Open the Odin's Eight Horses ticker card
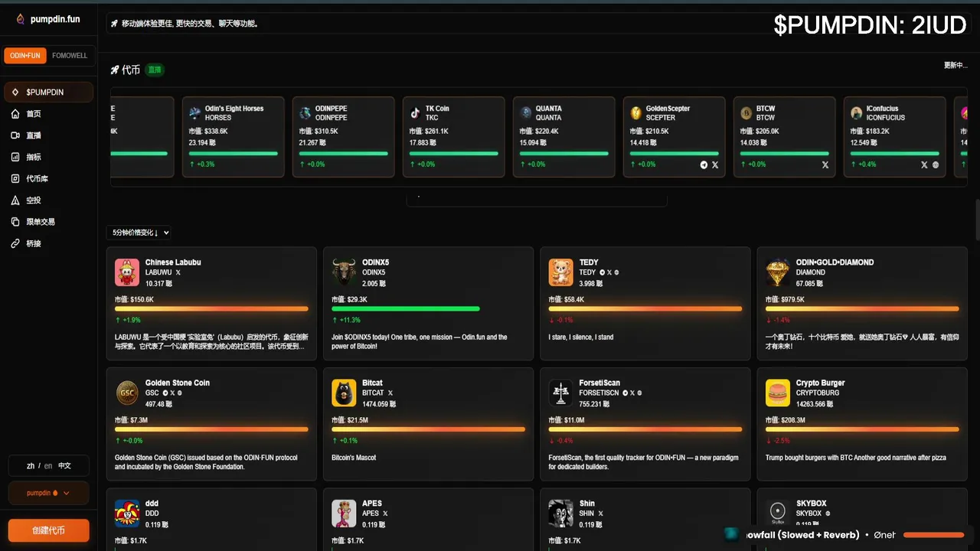 (x=234, y=137)
